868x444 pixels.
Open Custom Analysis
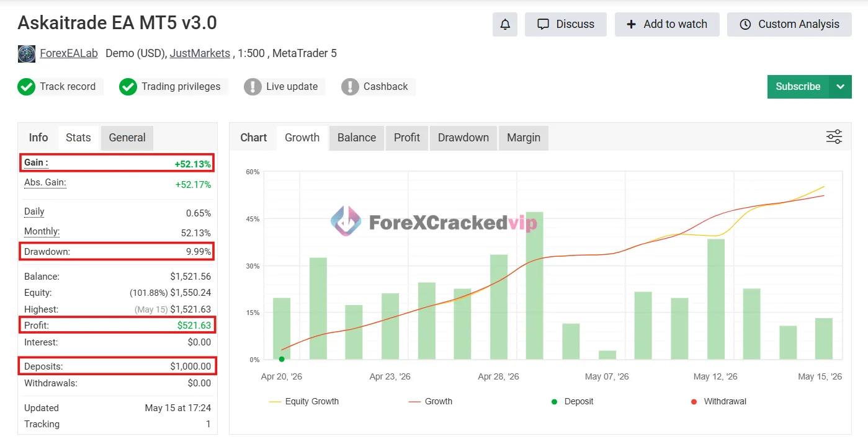789,24
